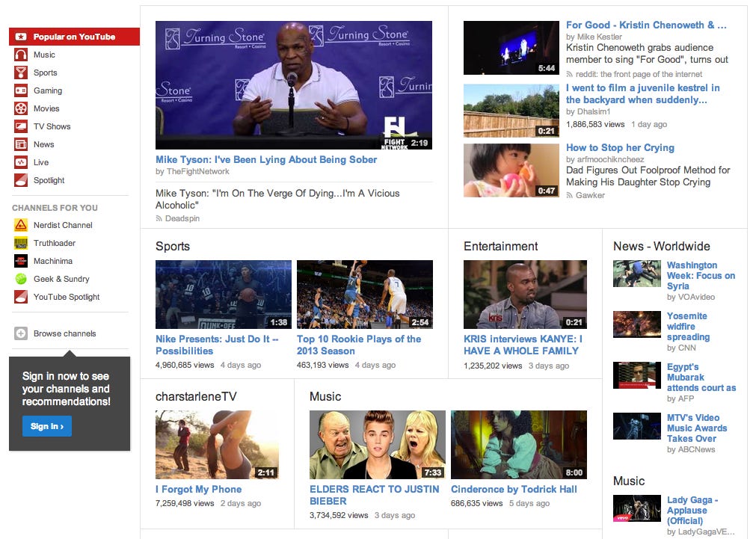Open the News category in sidebar

point(44,144)
